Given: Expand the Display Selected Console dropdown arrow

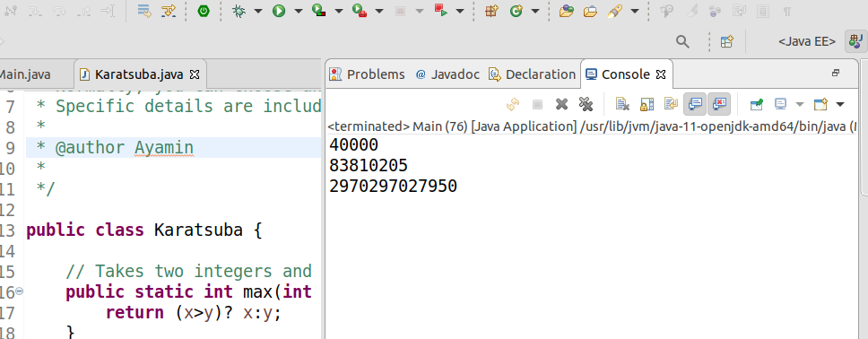Looking at the screenshot, I should coord(799,104).
